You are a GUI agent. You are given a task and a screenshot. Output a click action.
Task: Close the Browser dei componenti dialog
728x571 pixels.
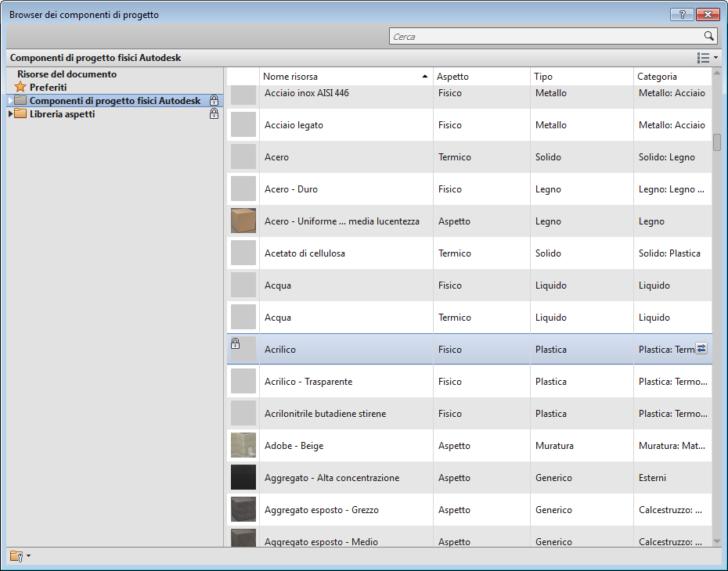click(x=708, y=14)
